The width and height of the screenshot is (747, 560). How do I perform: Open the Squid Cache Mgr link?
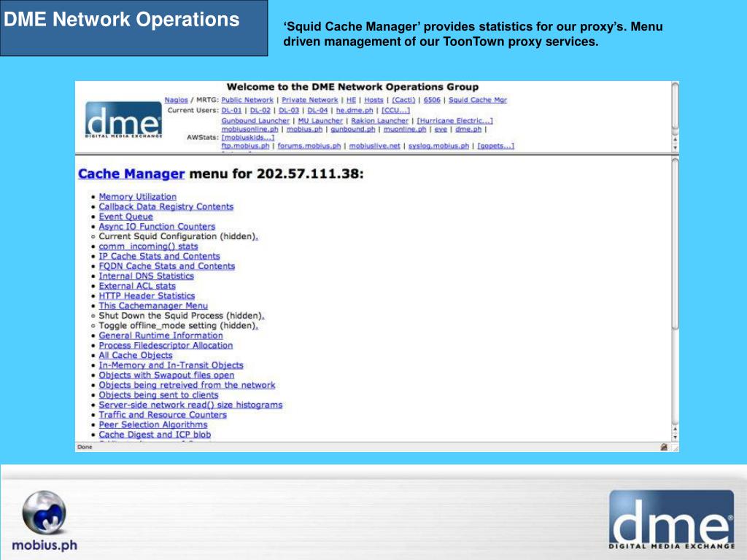coord(478,100)
